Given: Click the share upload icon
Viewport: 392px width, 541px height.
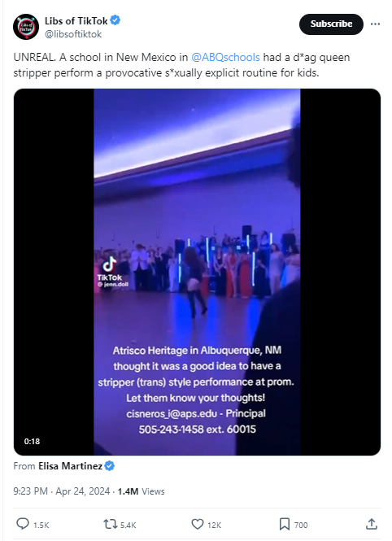Looking at the screenshot, I should [372, 524].
